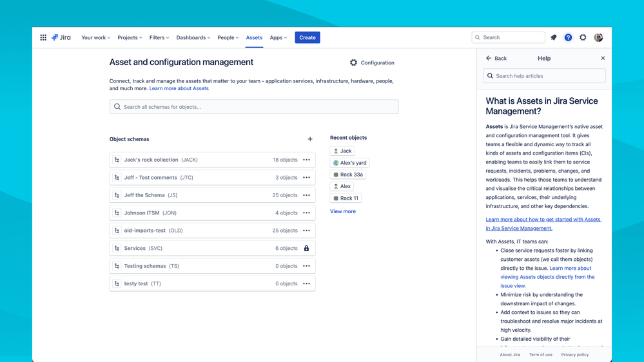Open the get started with Assets link

(x=543, y=224)
